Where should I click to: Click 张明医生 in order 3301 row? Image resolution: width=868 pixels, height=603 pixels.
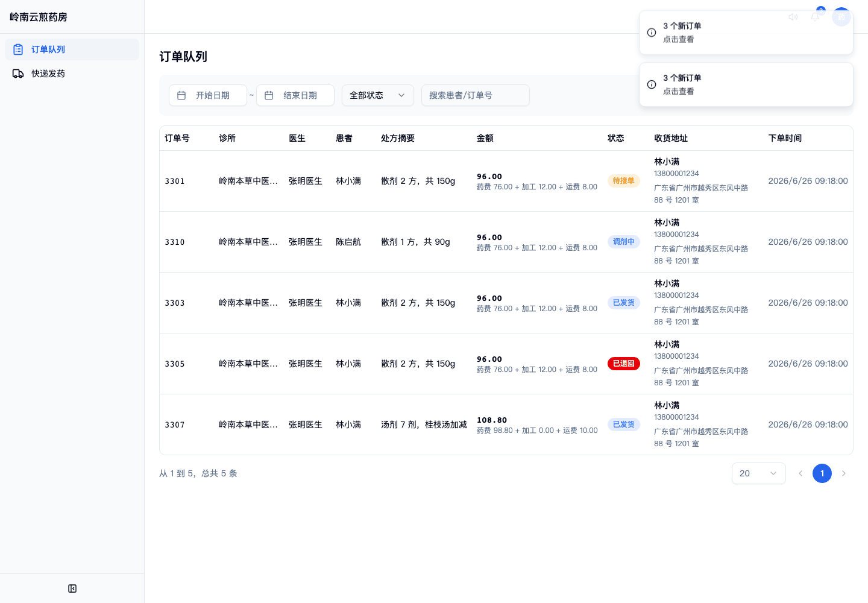coord(306,181)
